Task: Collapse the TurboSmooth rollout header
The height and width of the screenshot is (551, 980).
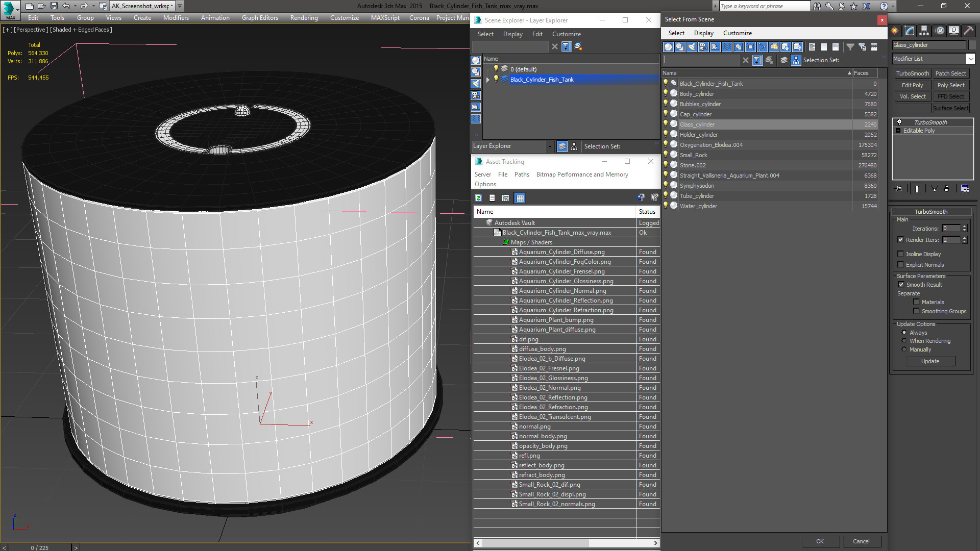Action: [930, 212]
